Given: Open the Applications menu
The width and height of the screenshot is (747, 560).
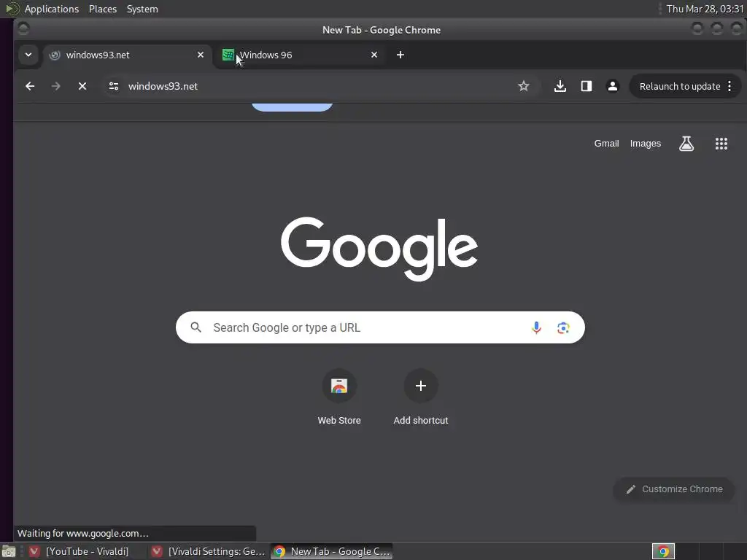Looking at the screenshot, I should (52, 9).
